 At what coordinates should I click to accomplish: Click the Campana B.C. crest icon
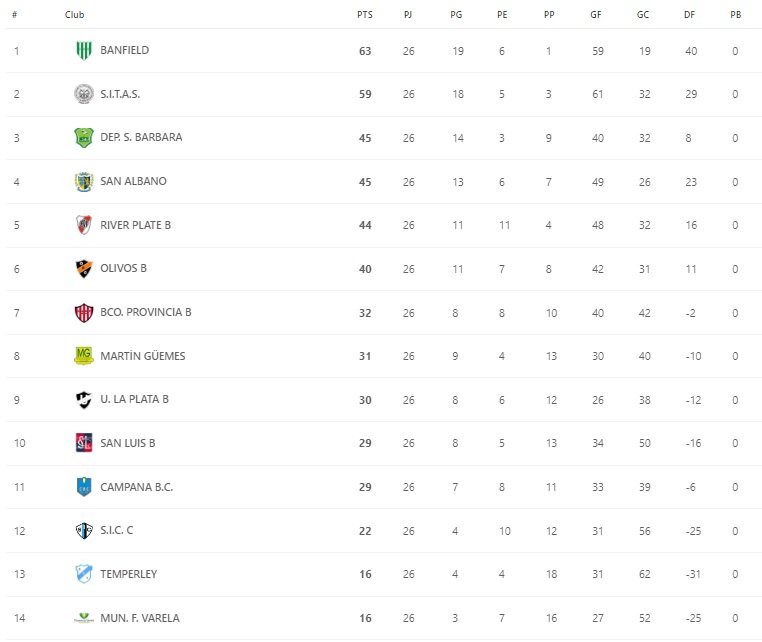click(84, 487)
